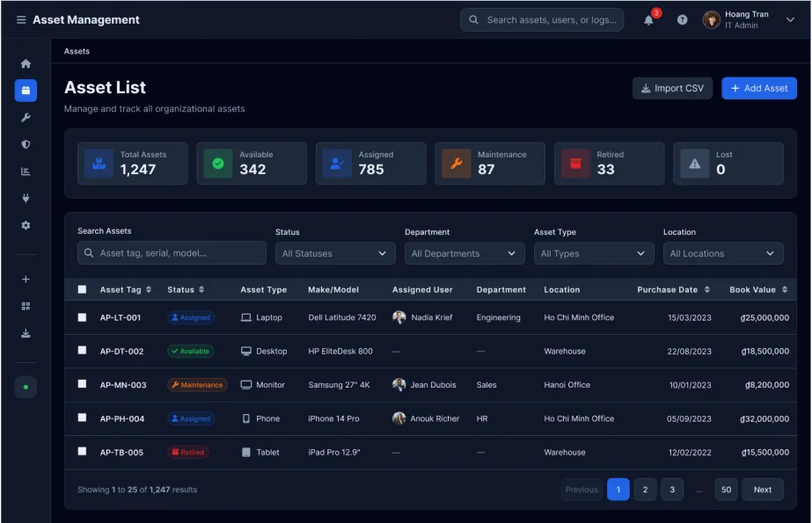Open the wrench maintenance sidebar icon
812x523 pixels.
26,118
